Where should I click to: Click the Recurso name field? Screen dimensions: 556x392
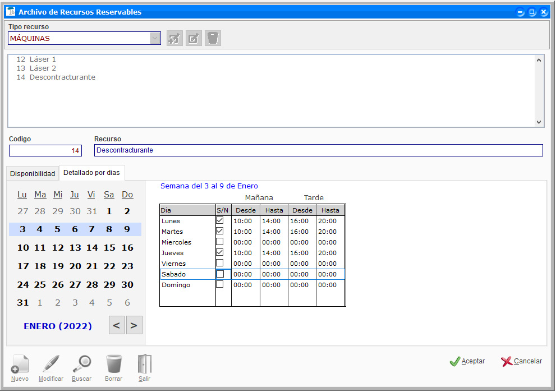[319, 150]
